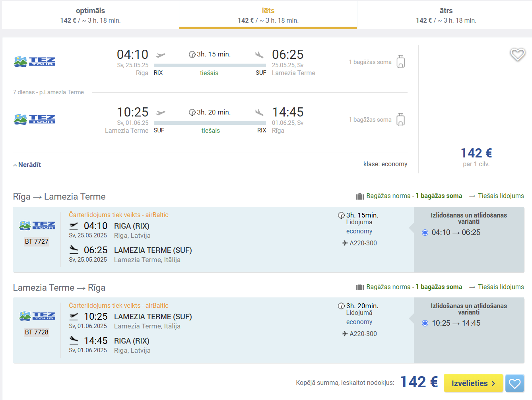Screen dimensions: 532x400
Task: Click Kopējā summa total price 142 €
Action: point(419,382)
